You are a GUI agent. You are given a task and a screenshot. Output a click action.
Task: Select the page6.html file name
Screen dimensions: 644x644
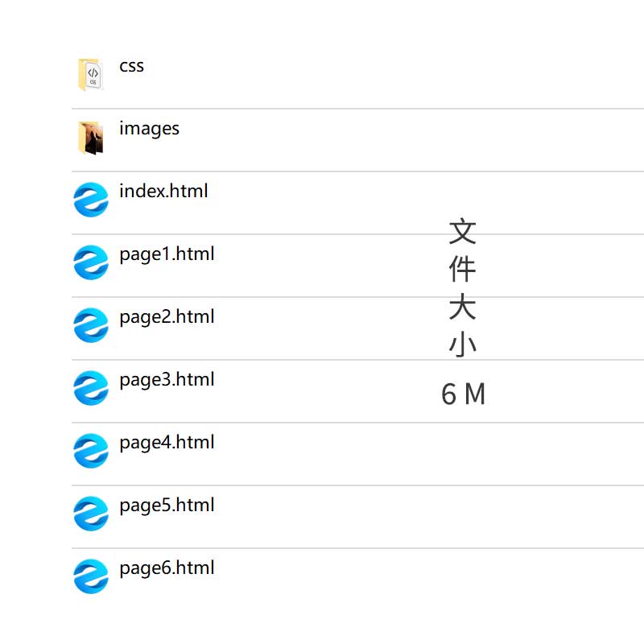tap(167, 568)
